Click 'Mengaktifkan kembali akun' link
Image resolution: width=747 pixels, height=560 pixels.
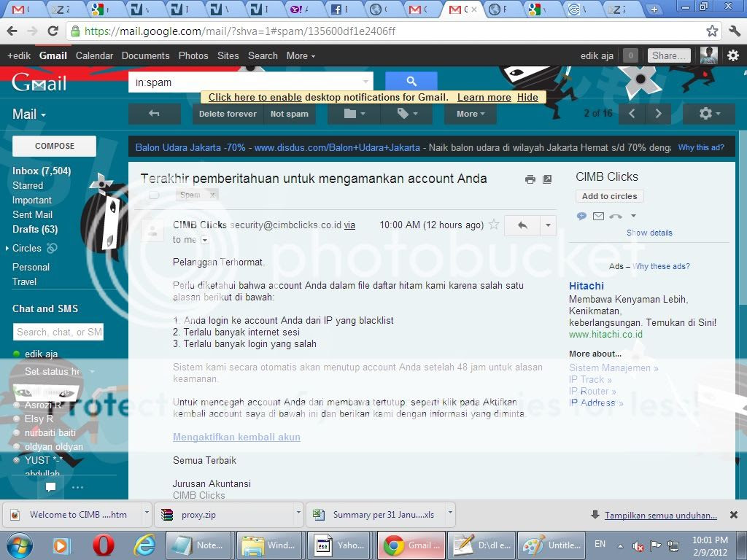click(x=236, y=437)
